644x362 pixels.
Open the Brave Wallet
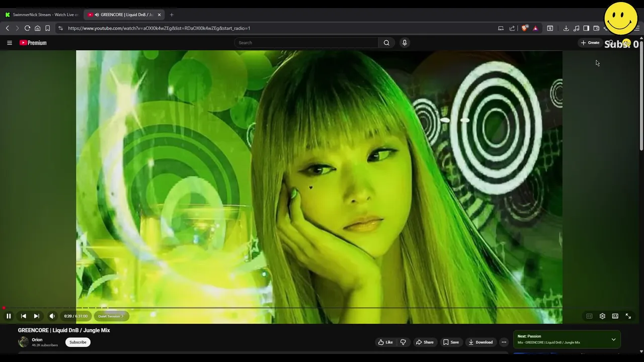click(596, 28)
